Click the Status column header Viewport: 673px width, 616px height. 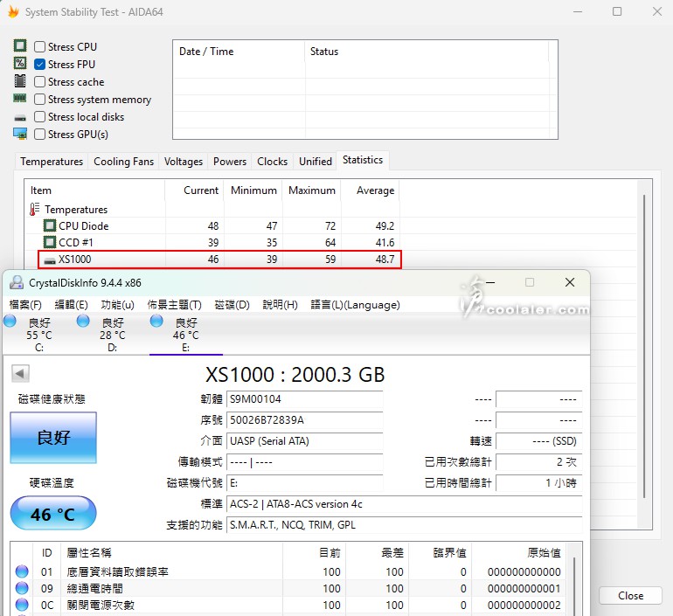click(427, 52)
